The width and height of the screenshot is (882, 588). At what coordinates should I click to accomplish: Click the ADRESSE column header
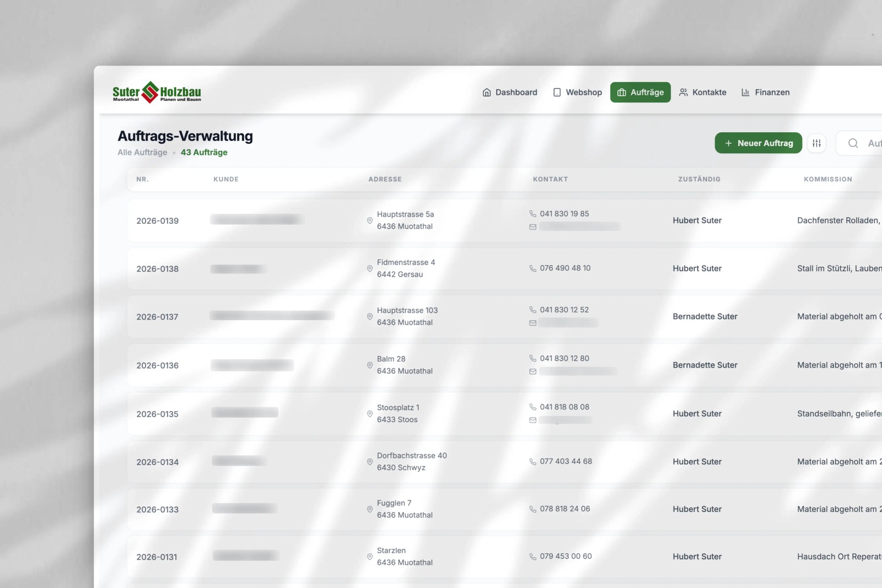[385, 180]
